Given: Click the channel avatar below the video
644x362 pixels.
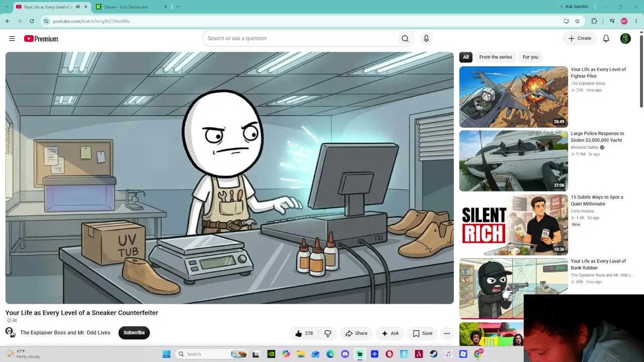Looking at the screenshot, I should pos(10,332).
